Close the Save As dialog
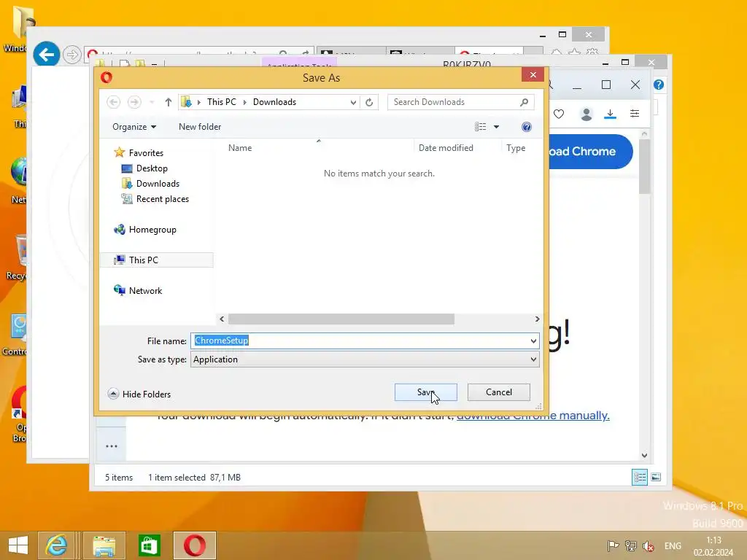The width and height of the screenshot is (747, 560). [533, 75]
